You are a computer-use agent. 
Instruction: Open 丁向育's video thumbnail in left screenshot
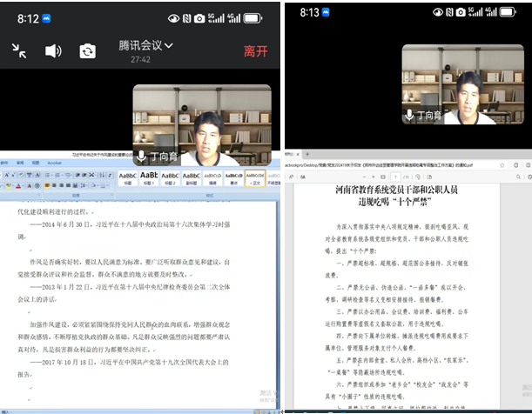coord(207,122)
